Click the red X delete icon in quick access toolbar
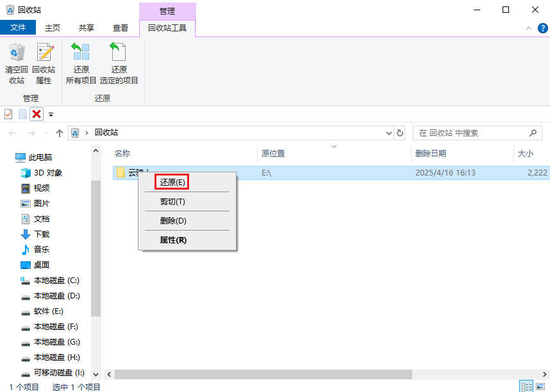Screen dimensions: 550x392 tap(37, 114)
